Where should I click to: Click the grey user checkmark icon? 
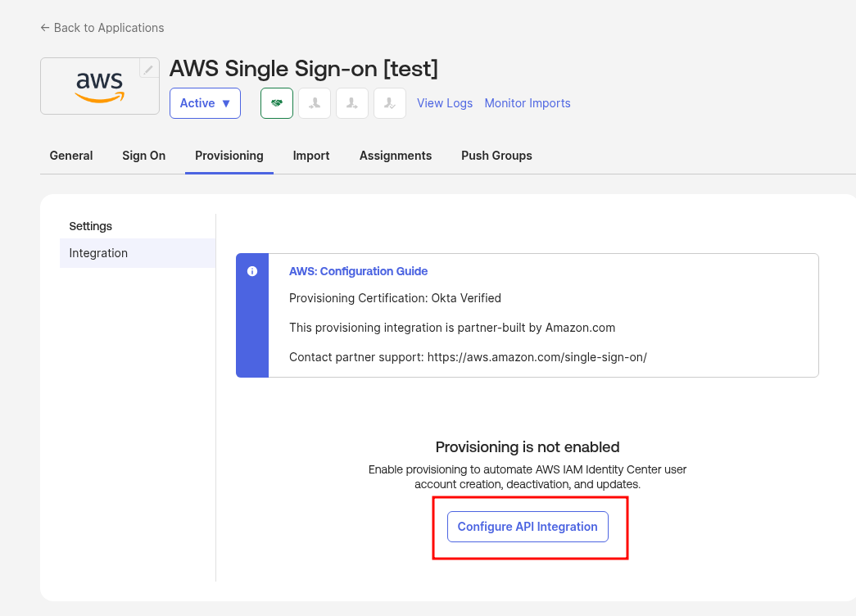(x=390, y=103)
